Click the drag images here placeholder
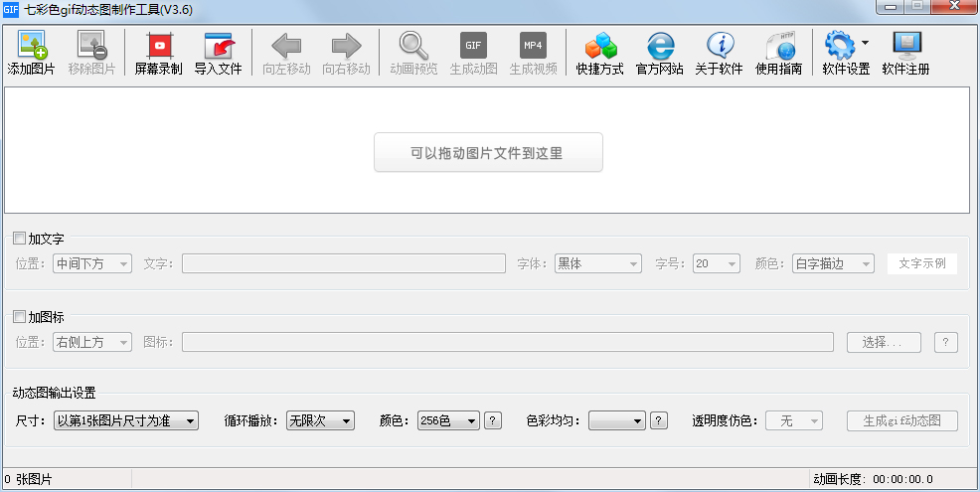The height and width of the screenshot is (492, 980). point(488,153)
